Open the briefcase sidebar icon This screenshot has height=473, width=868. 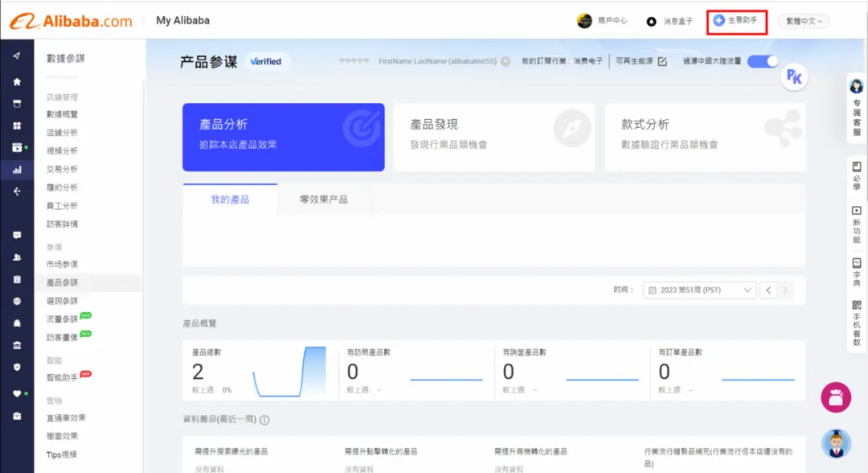pyautogui.click(x=17, y=416)
